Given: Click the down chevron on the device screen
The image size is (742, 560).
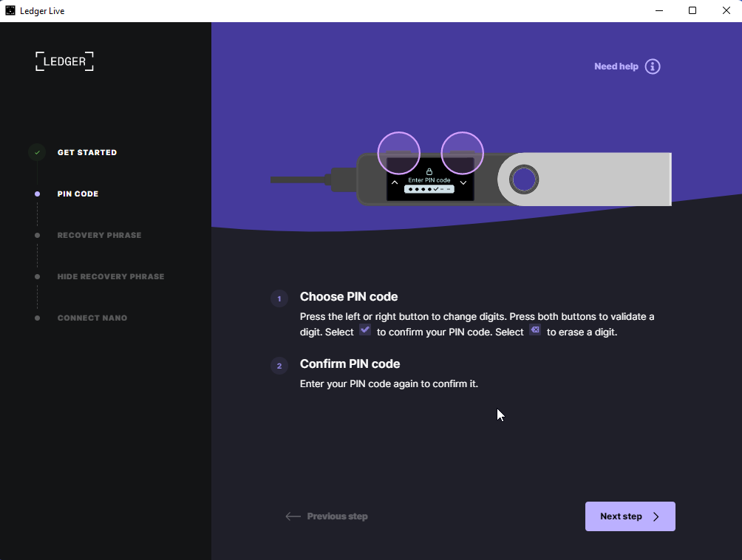Looking at the screenshot, I should coord(463,182).
